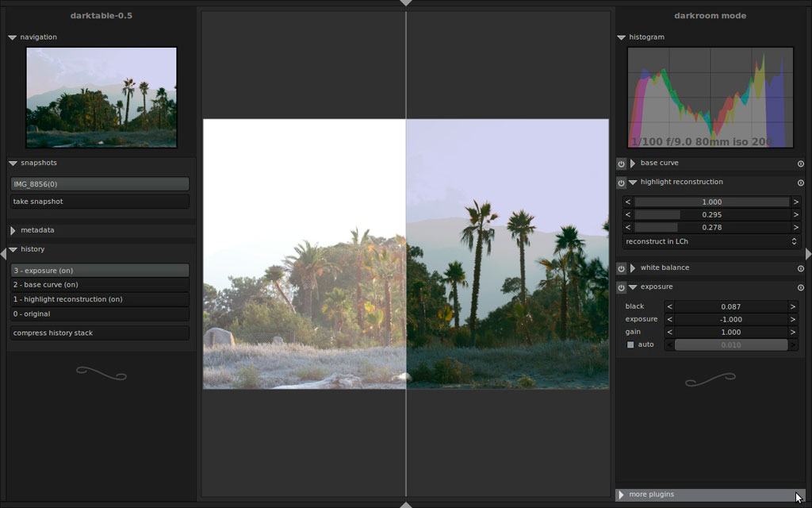Collapse right panel with edge arrow
The height and width of the screenshot is (508, 812).
tap(809, 254)
